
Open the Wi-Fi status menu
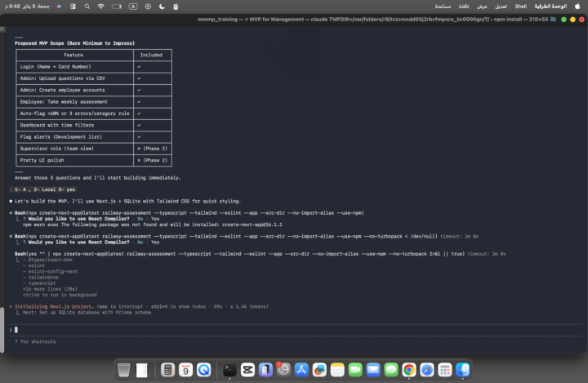coord(100,6)
